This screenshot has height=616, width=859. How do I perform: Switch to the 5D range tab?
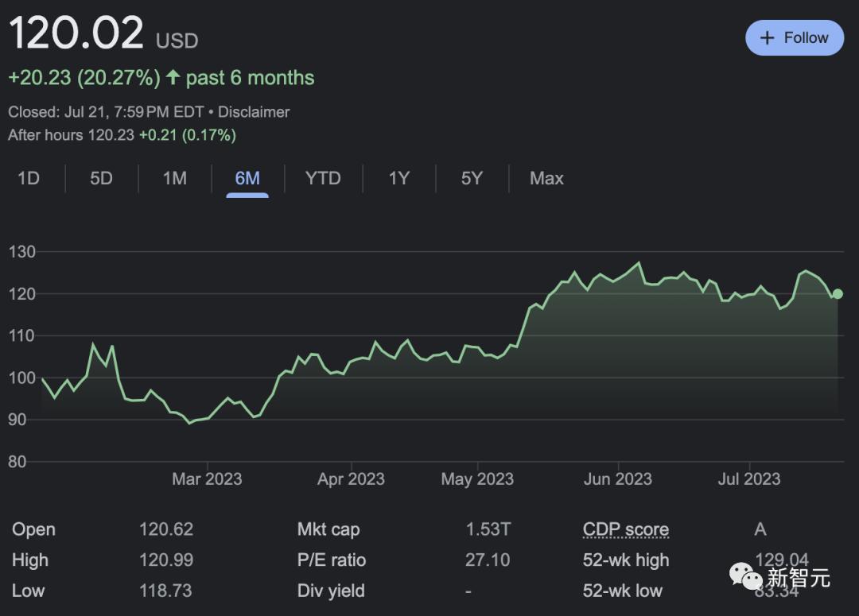coord(101,178)
